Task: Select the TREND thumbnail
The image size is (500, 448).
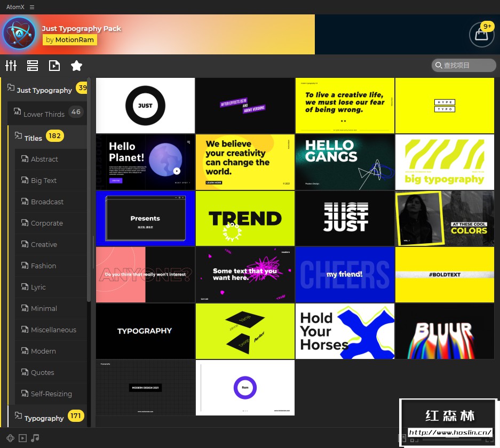Action: (245, 218)
